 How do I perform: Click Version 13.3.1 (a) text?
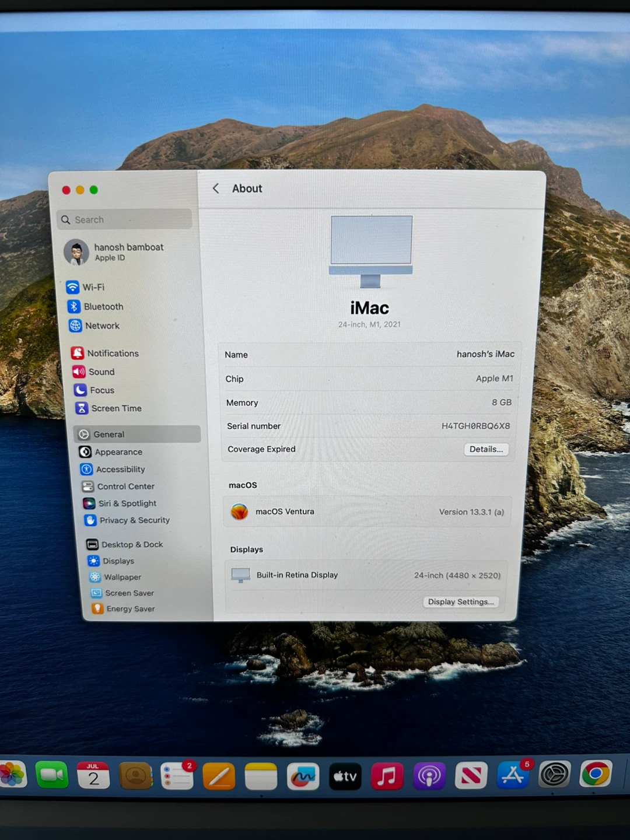[x=471, y=512]
